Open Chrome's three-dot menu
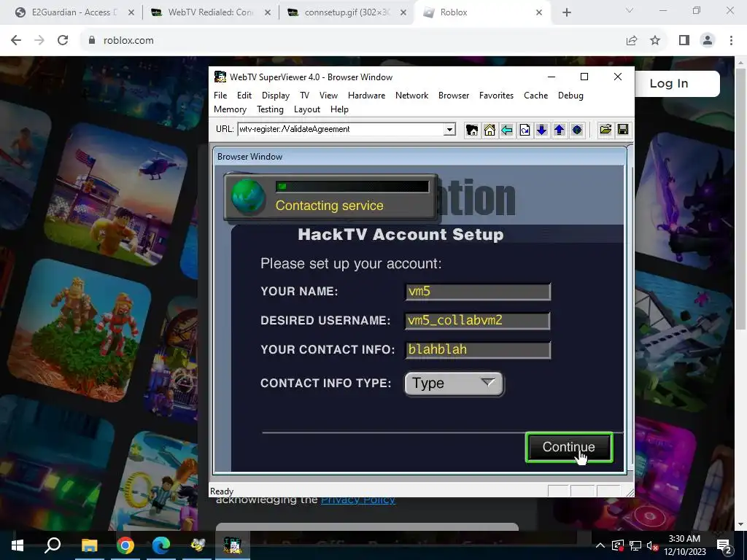 coord(731,41)
